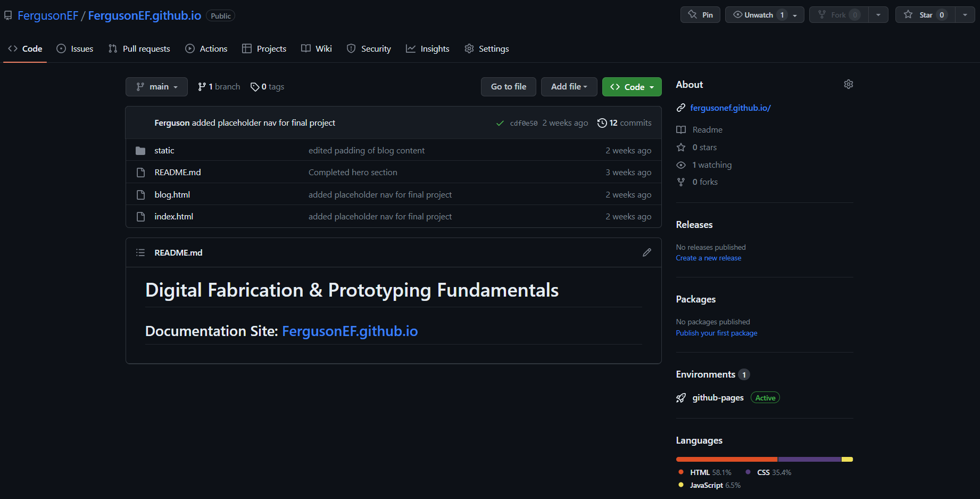
Task: Open repository Settings tab
Action: click(487, 49)
